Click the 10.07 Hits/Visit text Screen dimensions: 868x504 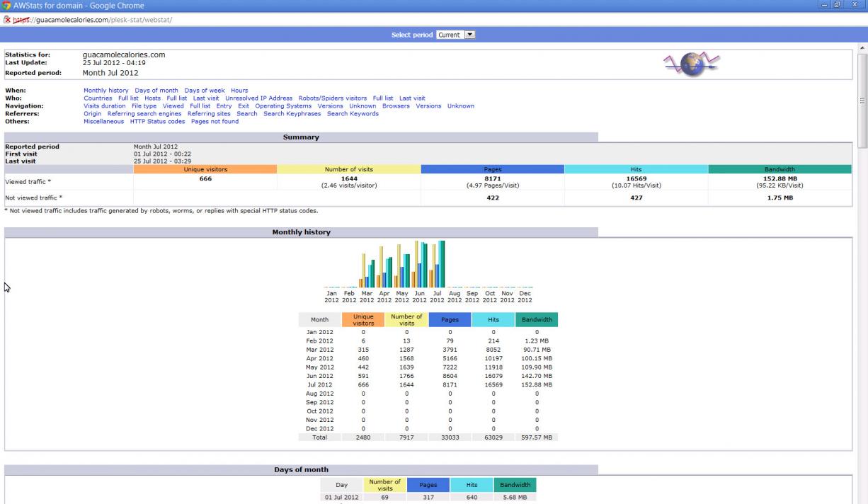(636, 186)
